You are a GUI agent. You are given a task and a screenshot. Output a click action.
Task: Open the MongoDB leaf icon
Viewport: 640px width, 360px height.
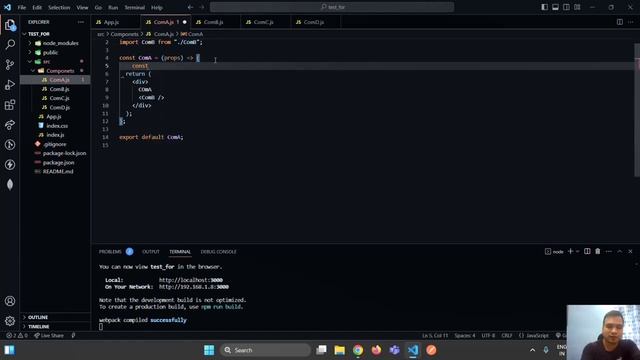(10, 184)
